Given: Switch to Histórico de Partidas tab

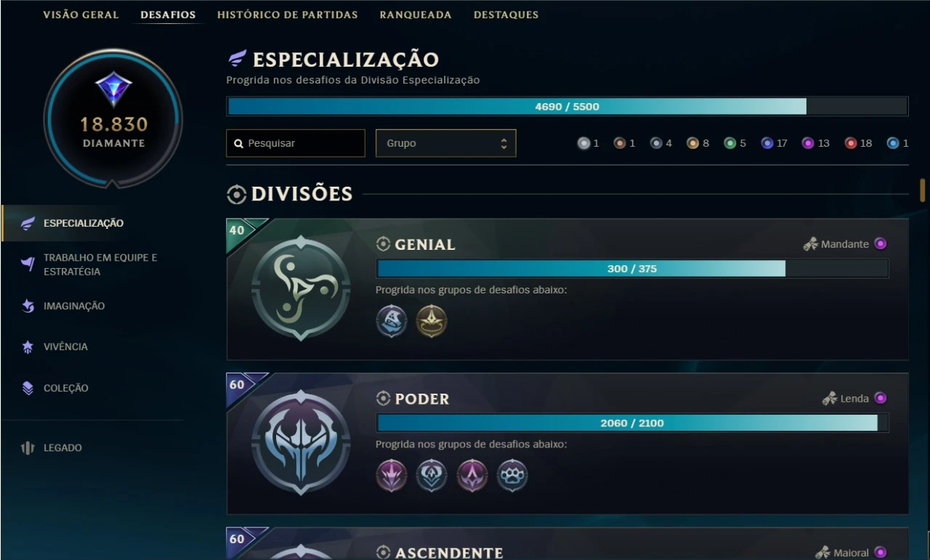Looking at the screenshot, I should click(x=288, y=15).
